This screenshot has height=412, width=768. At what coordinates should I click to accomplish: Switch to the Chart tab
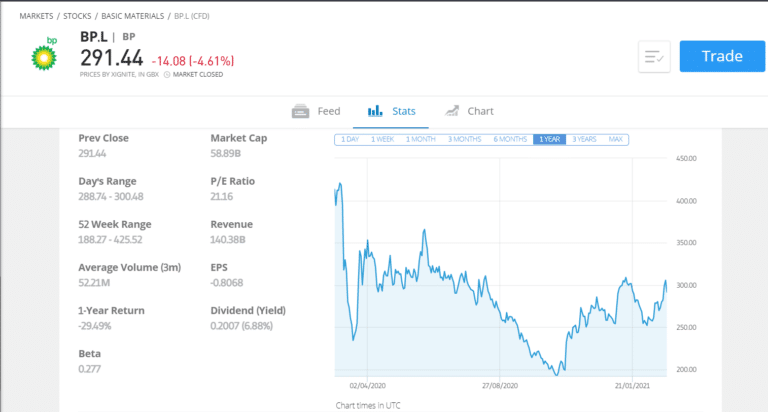469,111
